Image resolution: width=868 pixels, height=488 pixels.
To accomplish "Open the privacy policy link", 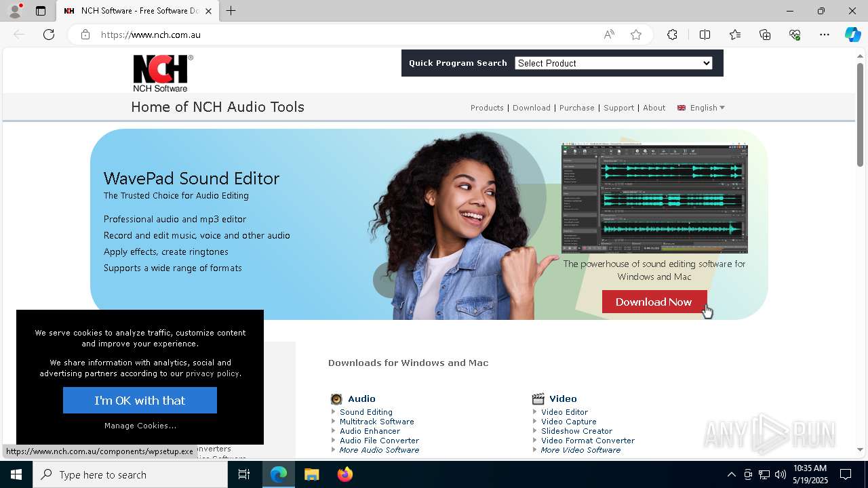I will tap(212, 373).
